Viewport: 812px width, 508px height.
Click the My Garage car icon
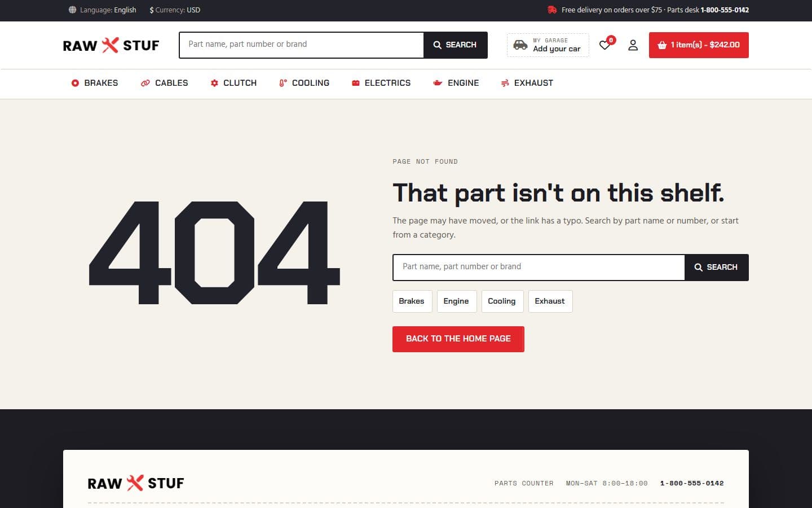(520, 45)
